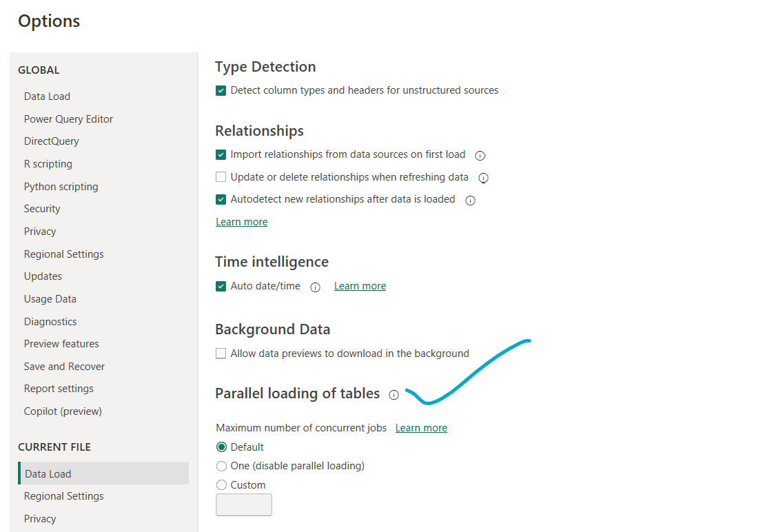Open Learn more link under Relationships
Screen dimensions: 776x532
point(241,222)
